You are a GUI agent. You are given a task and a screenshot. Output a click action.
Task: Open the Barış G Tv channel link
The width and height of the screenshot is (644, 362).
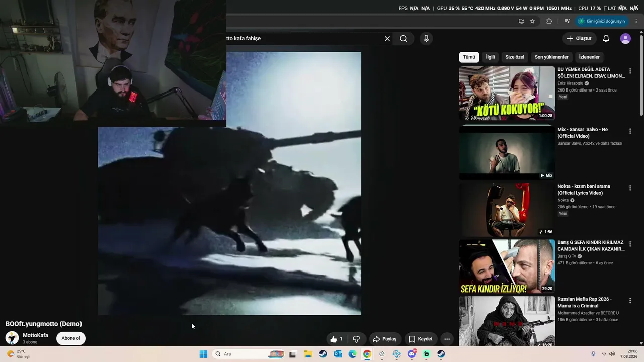click(567, 256)
